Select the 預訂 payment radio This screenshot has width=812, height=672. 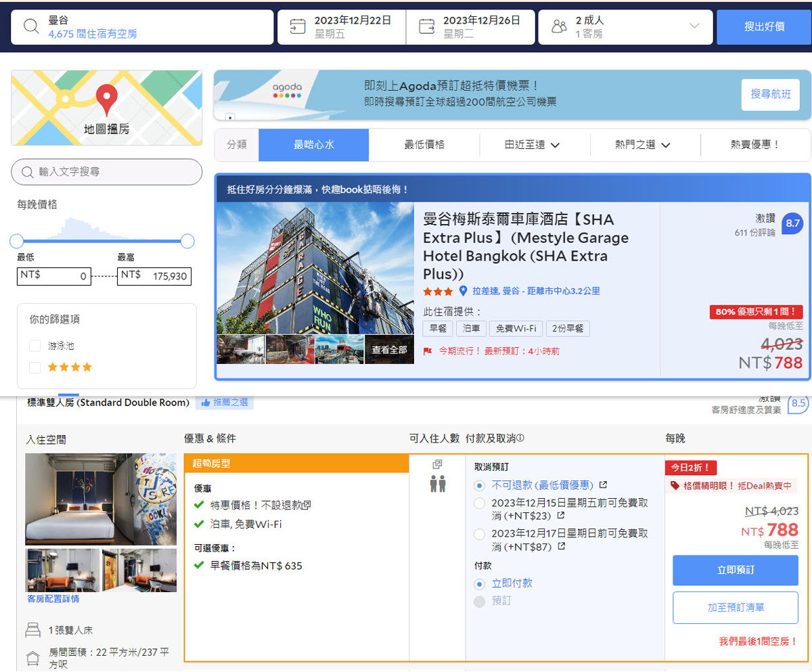480,602
